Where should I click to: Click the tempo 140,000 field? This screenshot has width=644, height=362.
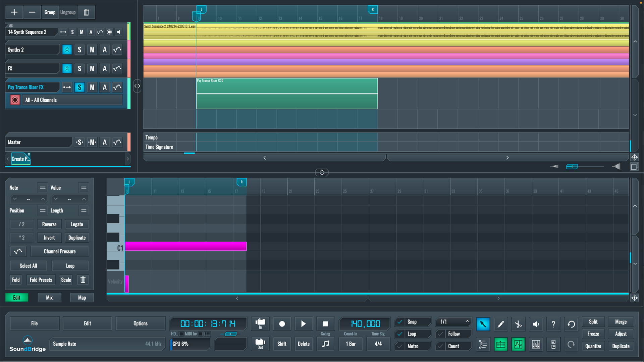pos(365,324)
